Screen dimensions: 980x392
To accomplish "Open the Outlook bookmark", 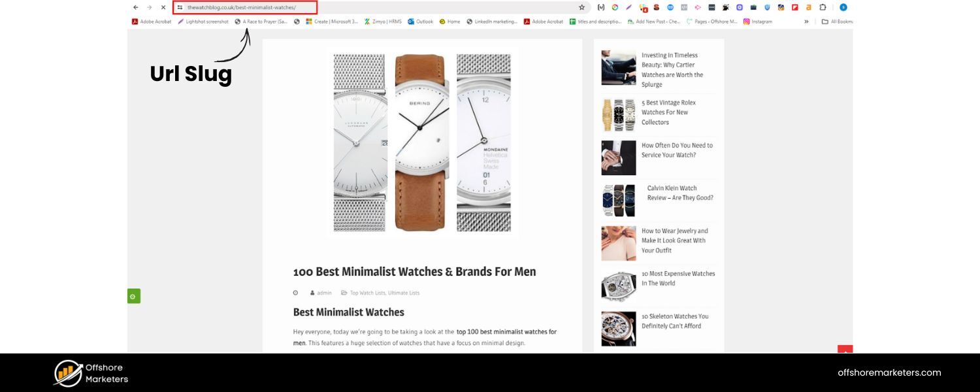I will pos(420,22).
